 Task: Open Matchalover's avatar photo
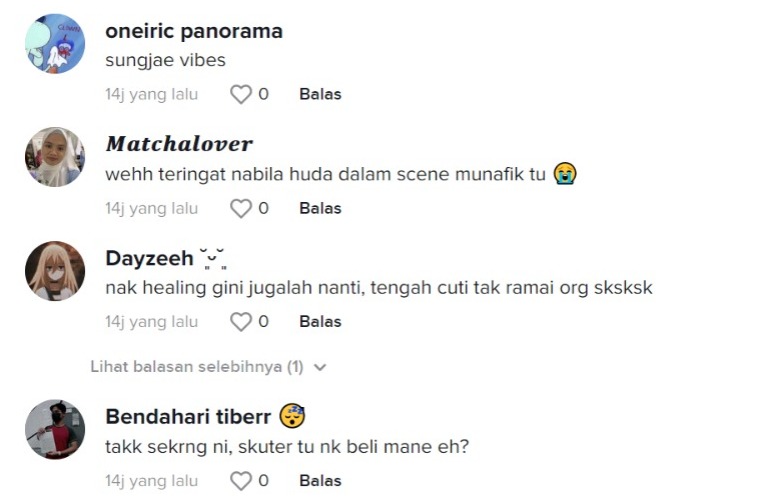coord(54,157)
